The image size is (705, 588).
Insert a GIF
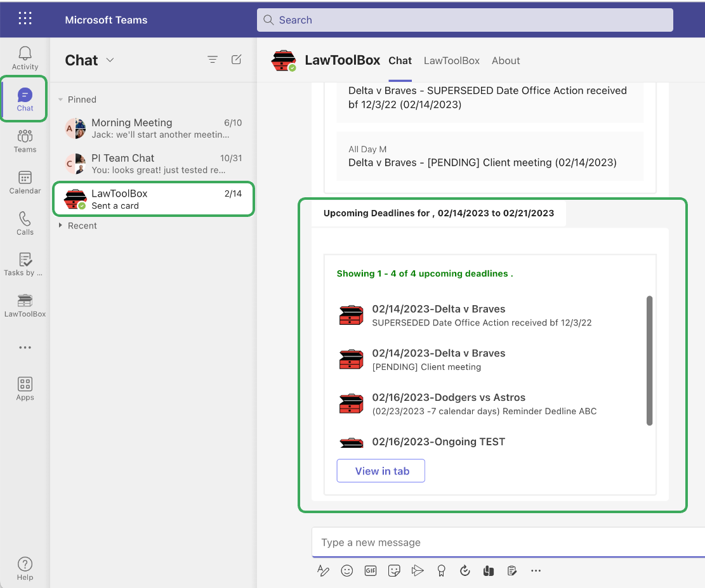[371, 570]
